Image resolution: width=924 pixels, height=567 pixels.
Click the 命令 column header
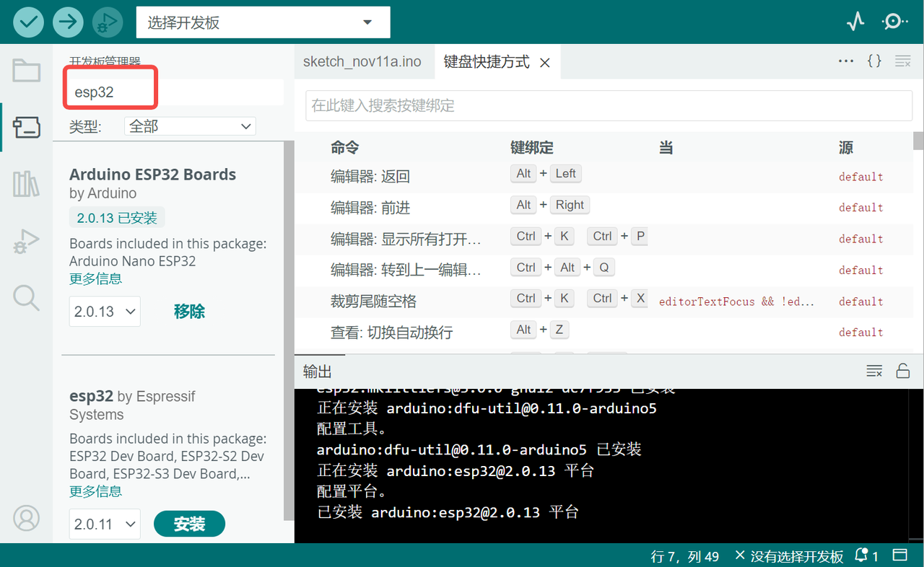pyautogui.click(x=345, y=148)
